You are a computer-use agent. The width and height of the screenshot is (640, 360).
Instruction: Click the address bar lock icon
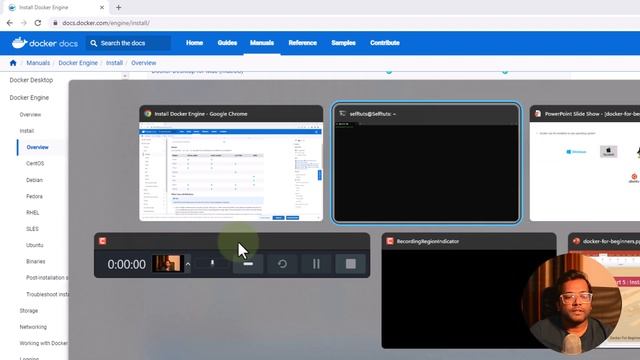point(55,23)
